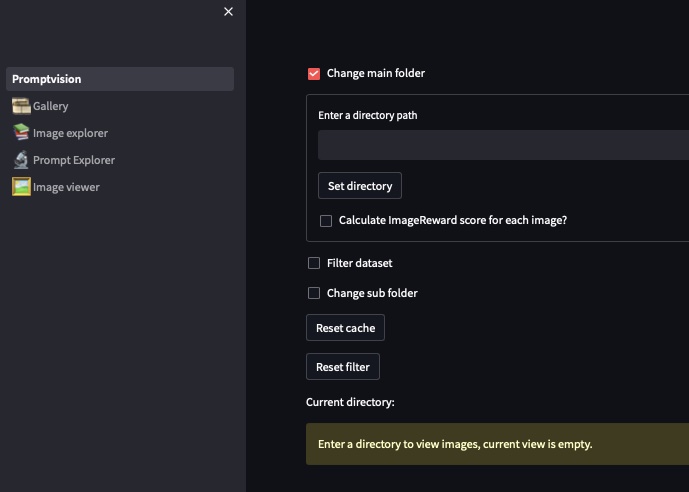Screen dimensions: 689x492
Task: Click the Image viewer framed-picture icon
Action: click(x=21, y=187)
